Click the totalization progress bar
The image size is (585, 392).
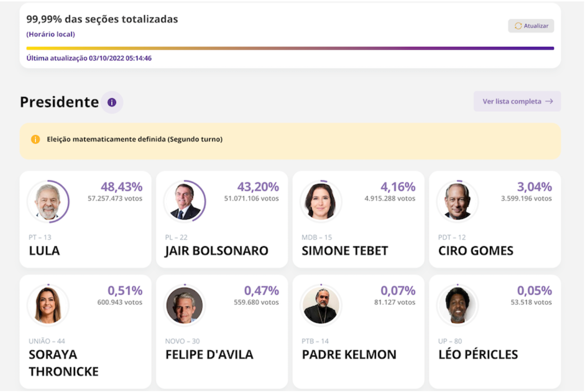tap(290, 47)
